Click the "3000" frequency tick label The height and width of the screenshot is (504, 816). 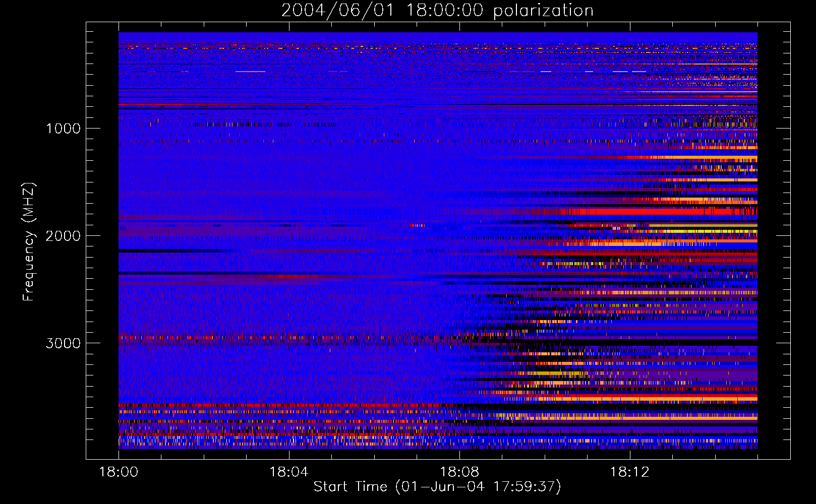point(63,343)
